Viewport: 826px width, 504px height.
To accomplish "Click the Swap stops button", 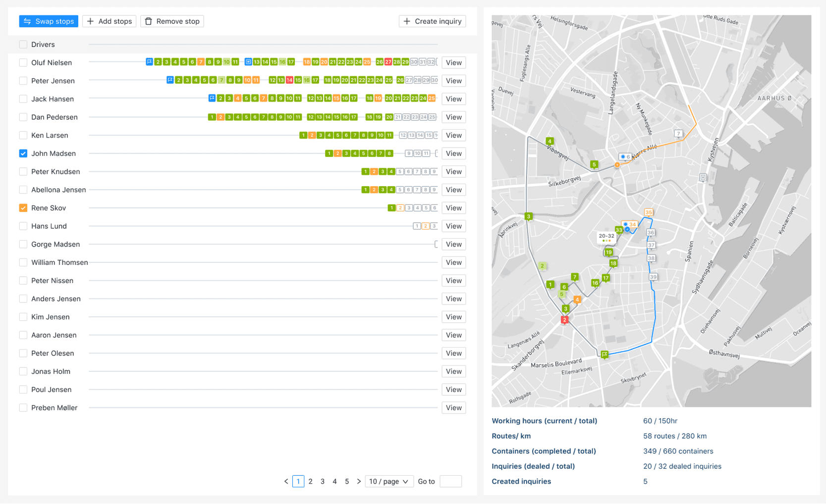I will (x=49, y=21).
